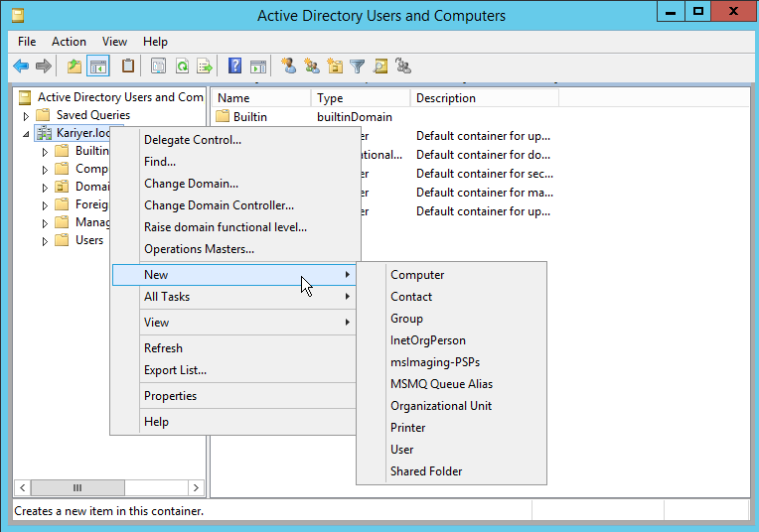
Task: Choose Raise domain functional level...
Action: (x=235, y=227)
